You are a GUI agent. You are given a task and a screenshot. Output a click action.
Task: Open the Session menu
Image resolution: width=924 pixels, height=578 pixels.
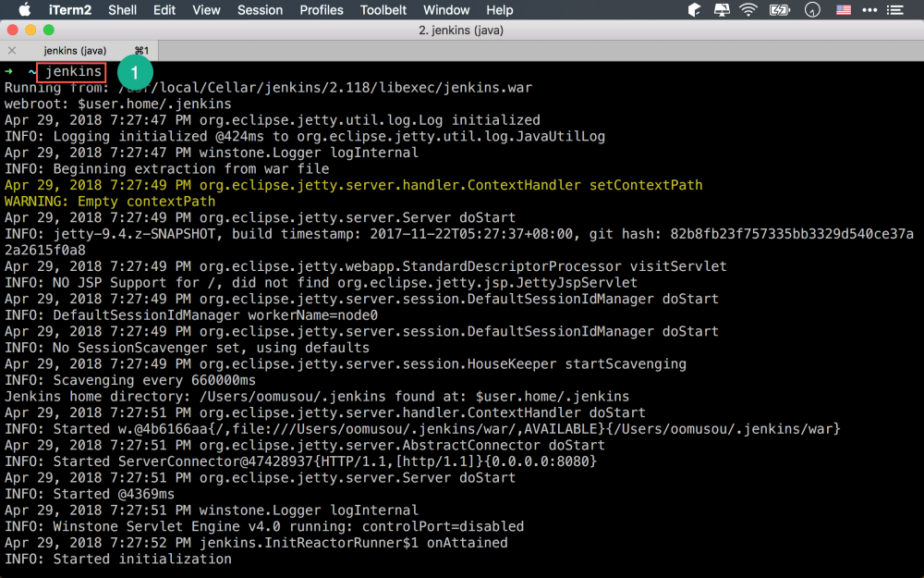[x=260, y=10]
